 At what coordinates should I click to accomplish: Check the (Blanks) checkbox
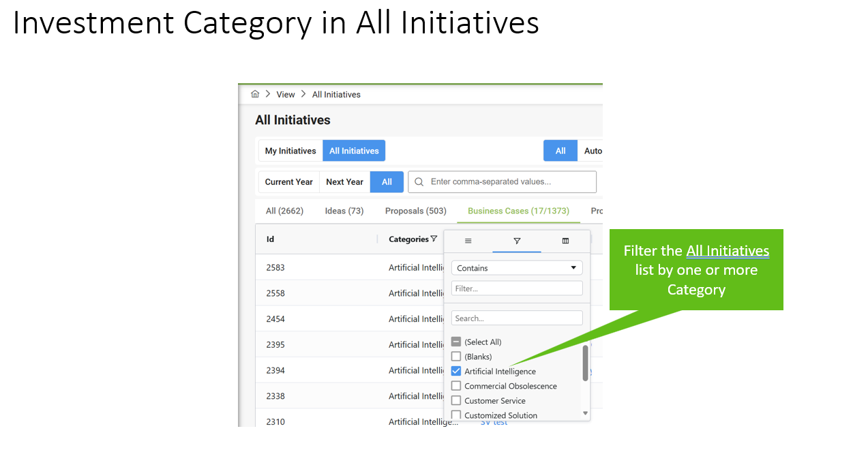click(456, 356)
